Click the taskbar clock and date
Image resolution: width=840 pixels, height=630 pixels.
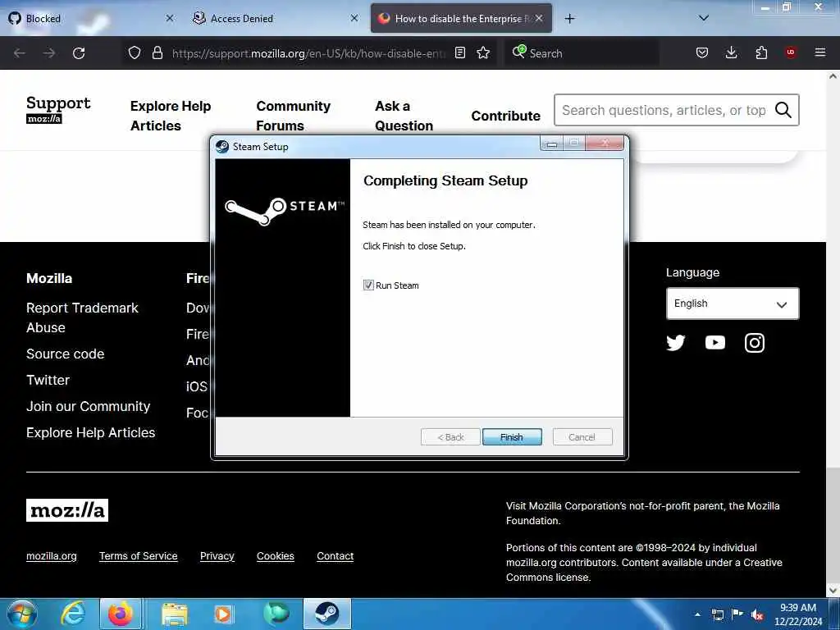(798, 614)
